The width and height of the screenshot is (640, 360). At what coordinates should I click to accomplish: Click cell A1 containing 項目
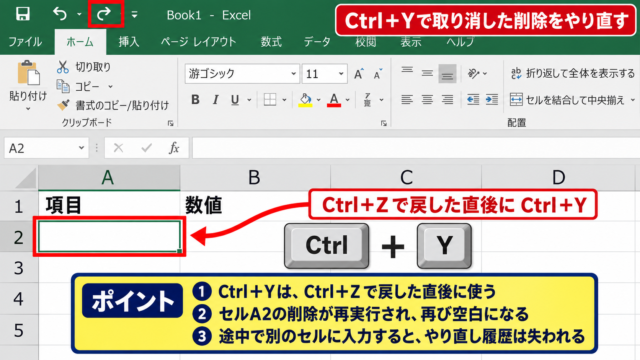click(109, 206)
